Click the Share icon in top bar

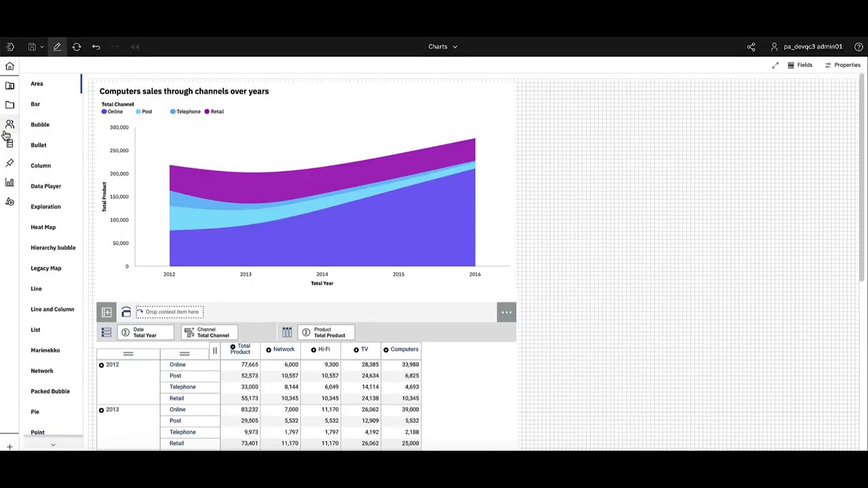751,47
